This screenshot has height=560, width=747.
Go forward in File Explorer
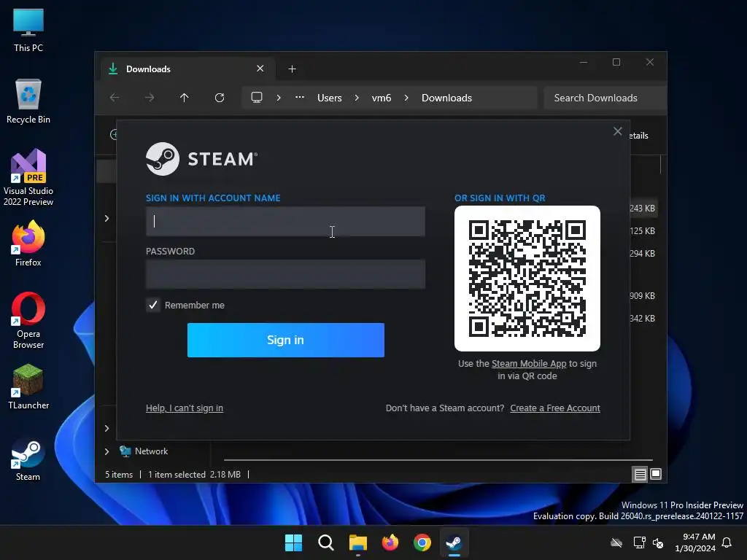pyautogui.click(x=150, y=98)
